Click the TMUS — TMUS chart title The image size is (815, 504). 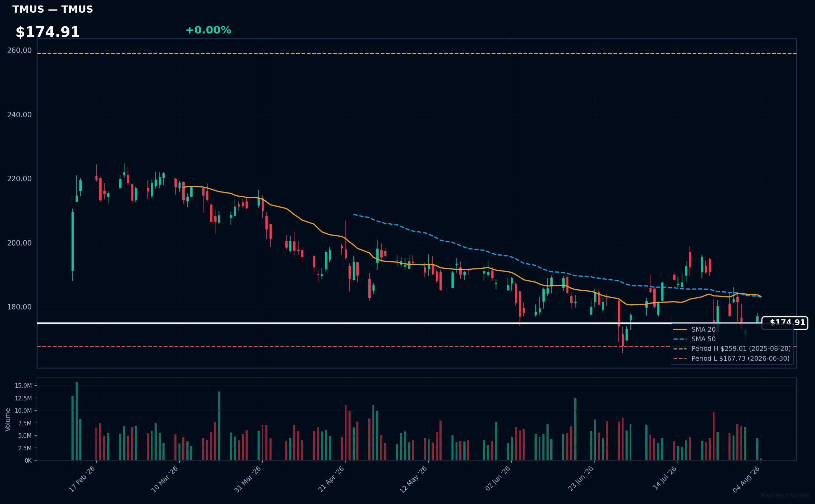point(53,9)
